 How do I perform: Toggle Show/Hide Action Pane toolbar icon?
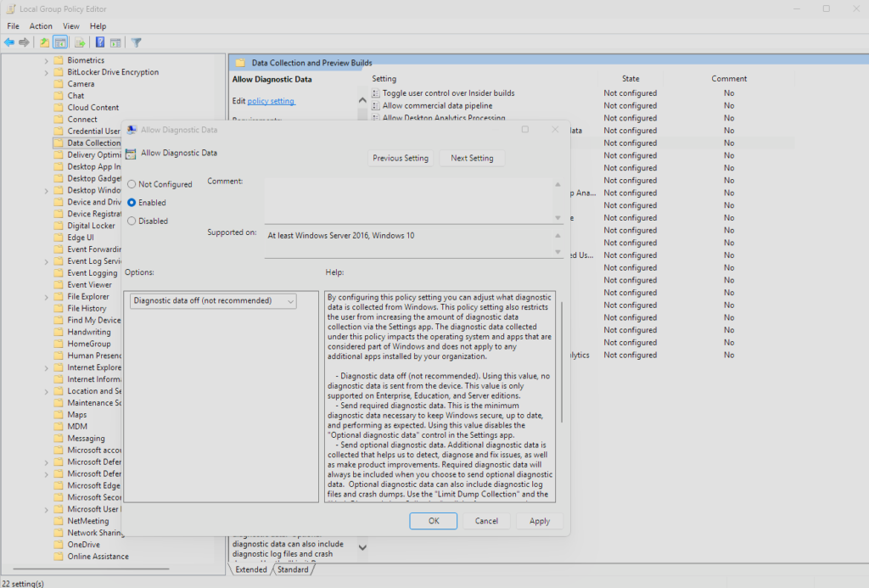coord(115,42)
